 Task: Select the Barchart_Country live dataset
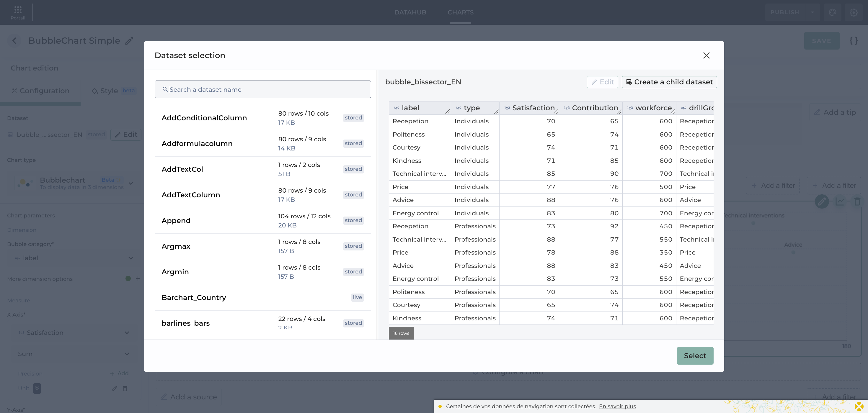263,298
